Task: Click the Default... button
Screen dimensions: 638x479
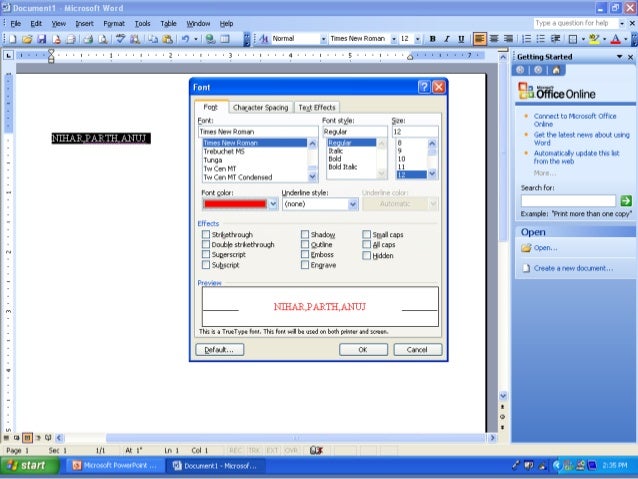Action: click(219, 350)
